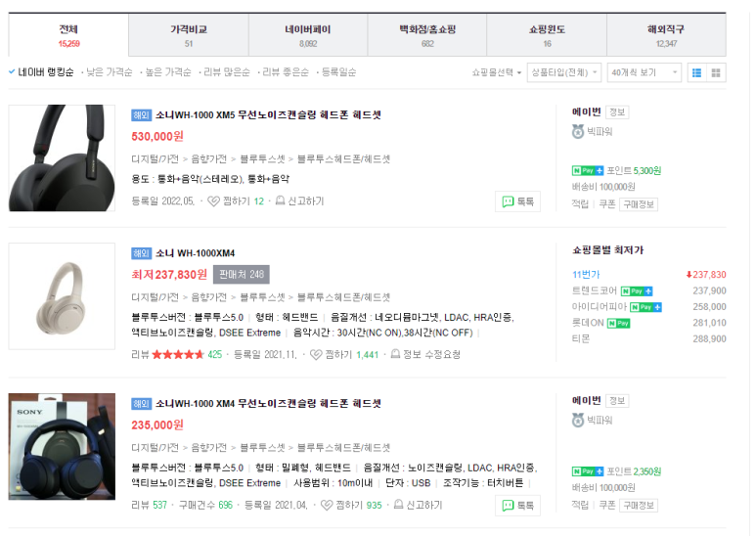
Task: Click N Pay badge beside 트렌드코어
Action: [637, 291]
